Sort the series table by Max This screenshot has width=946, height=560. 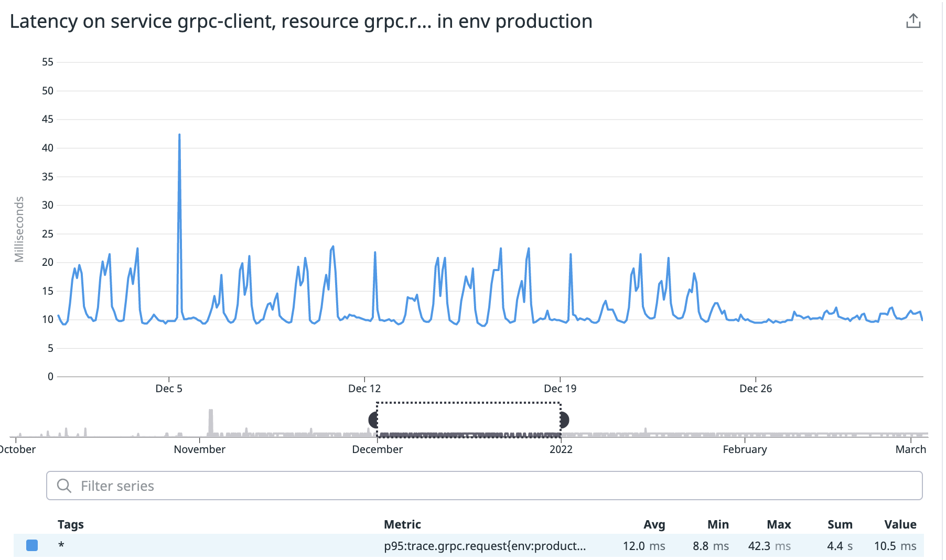tap(779, 524)
